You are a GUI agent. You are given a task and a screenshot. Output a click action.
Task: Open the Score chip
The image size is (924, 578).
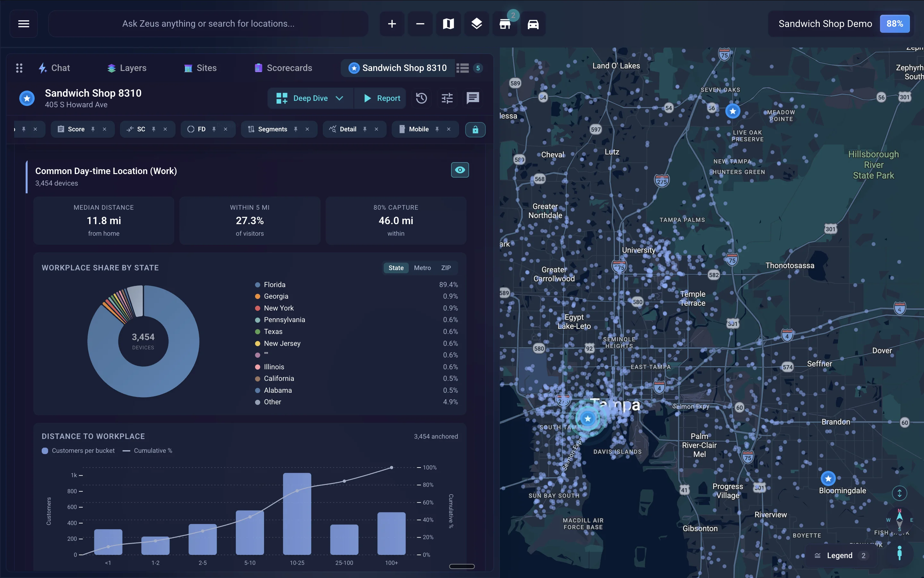pyautogui.click(x=72, y=129)
